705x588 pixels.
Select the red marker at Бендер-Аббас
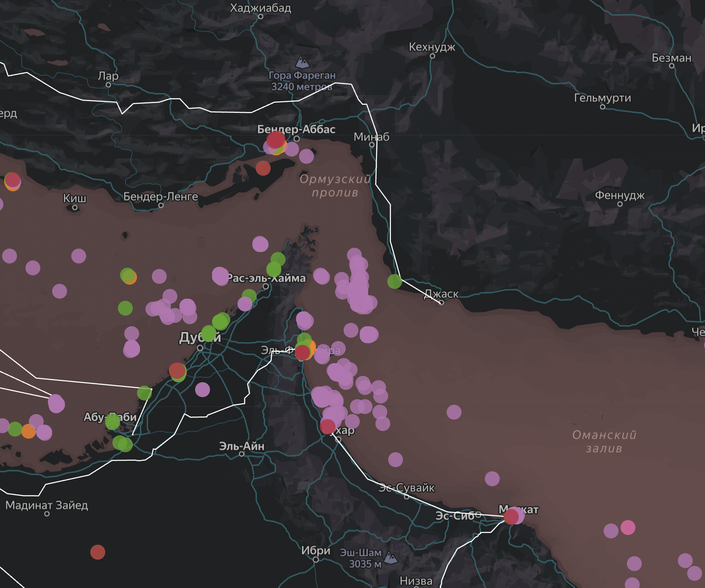coord(276,139)
